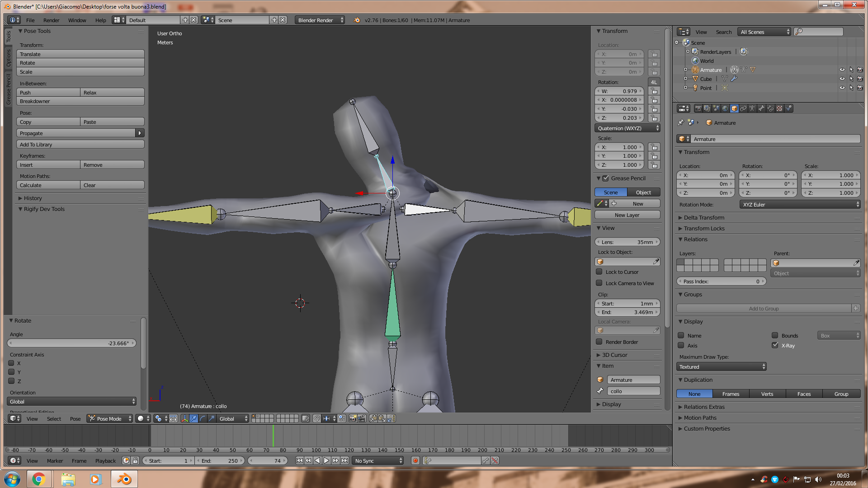Open the XYZ Euler rotation mode dropdown
Viewport: 868px width, 488px height.
click(800, 204)
